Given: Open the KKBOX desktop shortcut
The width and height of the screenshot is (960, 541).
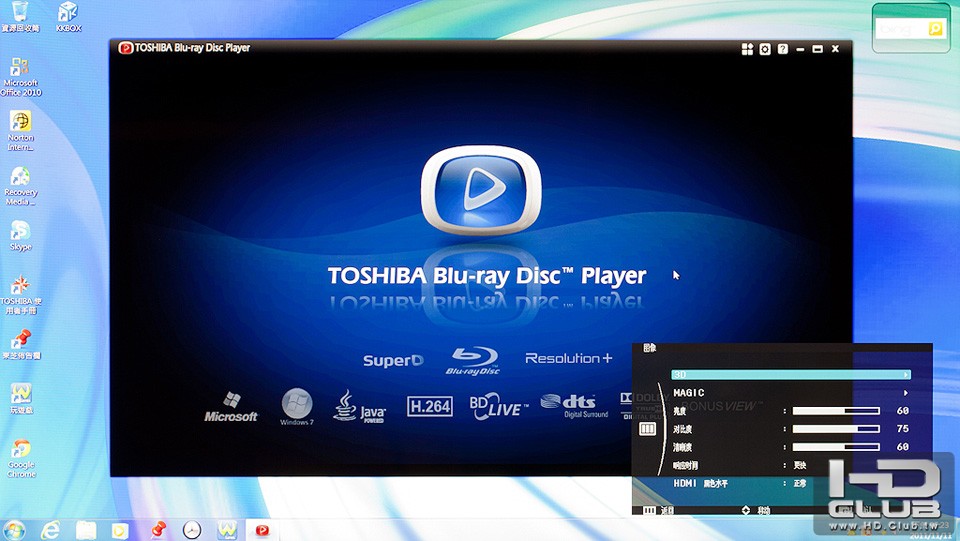Looking at the screenshot, I should 68,16.
